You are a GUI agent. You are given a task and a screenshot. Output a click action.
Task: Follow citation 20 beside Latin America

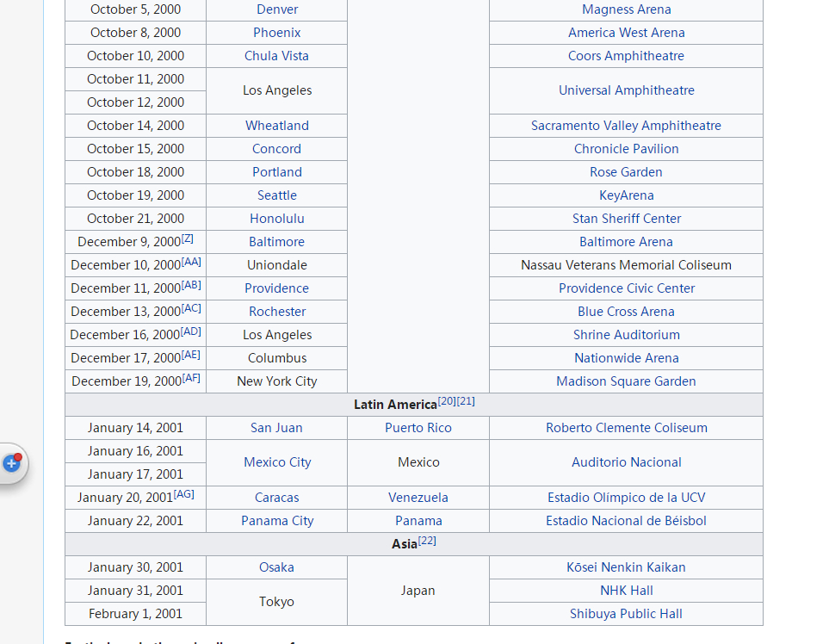coord(447,401)
